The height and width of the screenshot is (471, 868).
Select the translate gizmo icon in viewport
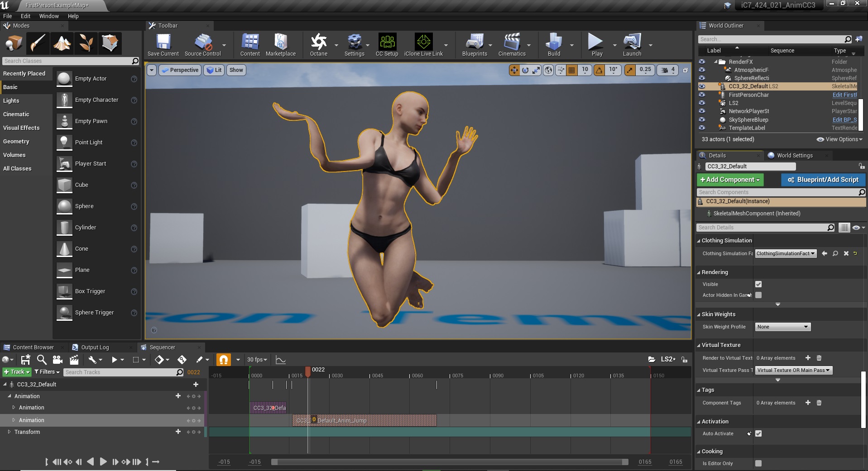pos(514,70)
